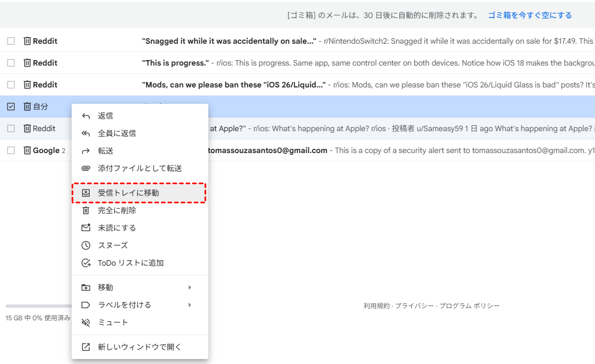Open the プライバシー footer link
This screenshot has width=595, height=364.
(415, 306)
